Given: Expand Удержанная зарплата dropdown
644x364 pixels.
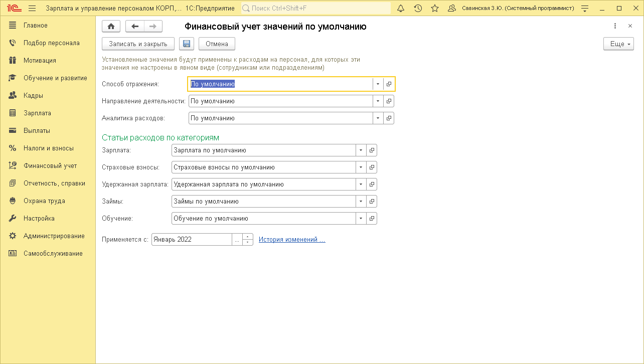Looking at the screenshot, I should tap(361, 185).
